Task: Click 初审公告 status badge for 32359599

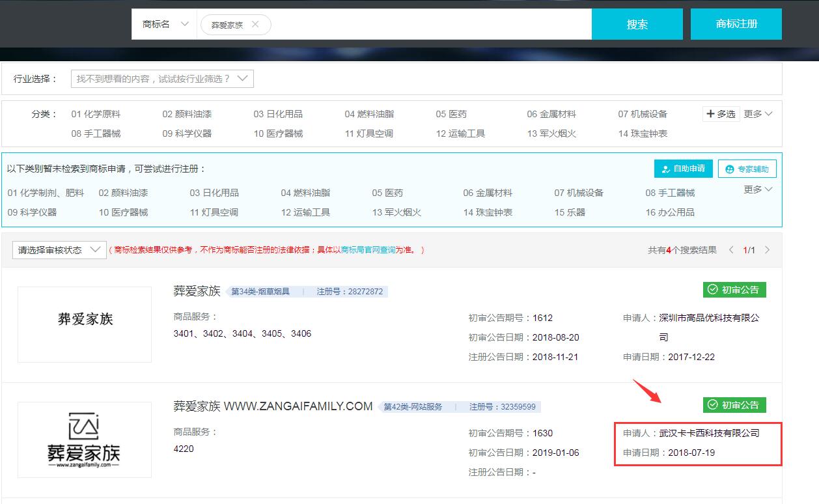Action: point(734,405)
